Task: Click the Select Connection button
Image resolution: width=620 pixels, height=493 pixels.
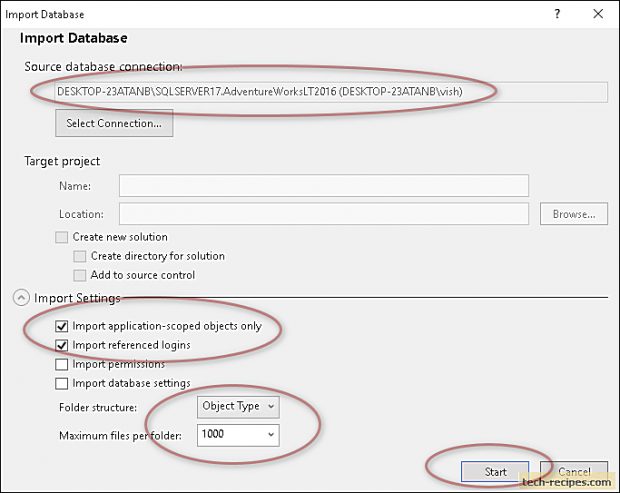Action: click(114, 123)
